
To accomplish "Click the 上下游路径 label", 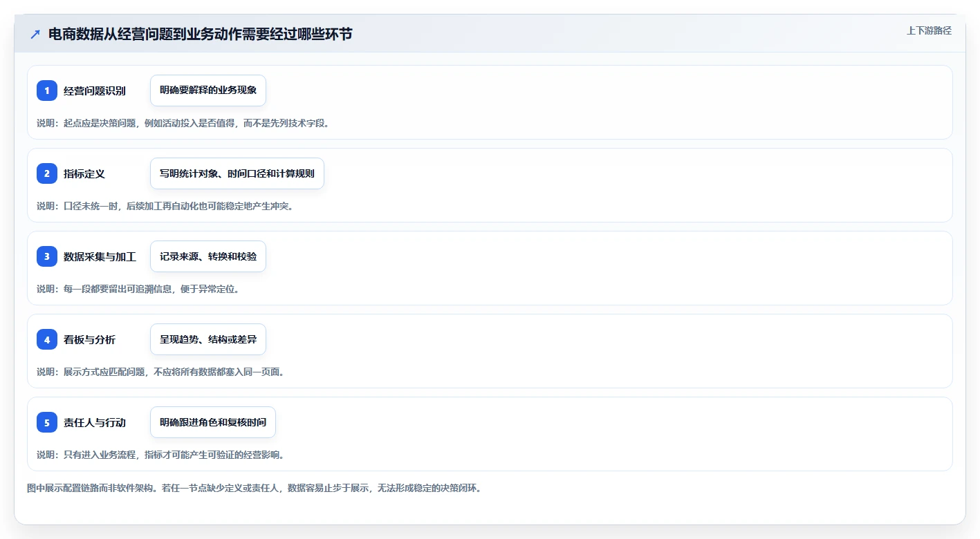I will pos(929,30).
